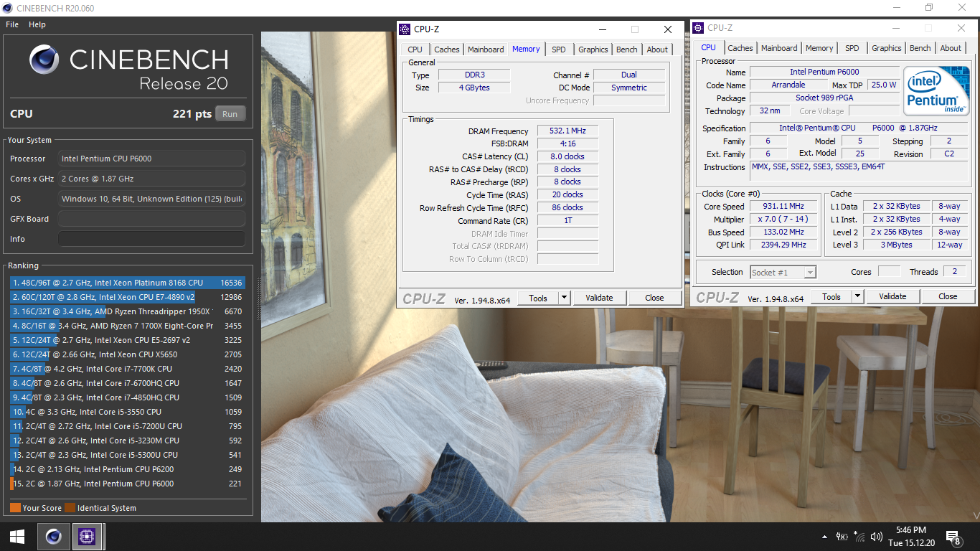Image resolution: width=980 pixels, height=551 pixels.
Task: Select the Pentium P6000 ranking row
Action: (128, 484)
